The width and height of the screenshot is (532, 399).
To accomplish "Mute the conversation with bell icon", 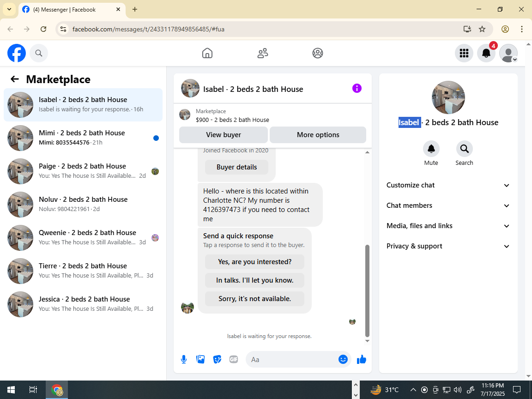I will coord(431,149).
